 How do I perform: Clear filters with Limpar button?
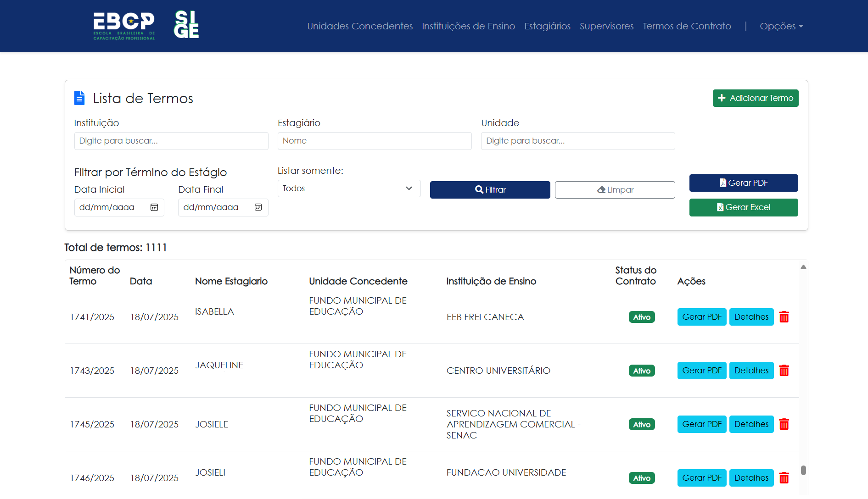click(x=615, y=190)
